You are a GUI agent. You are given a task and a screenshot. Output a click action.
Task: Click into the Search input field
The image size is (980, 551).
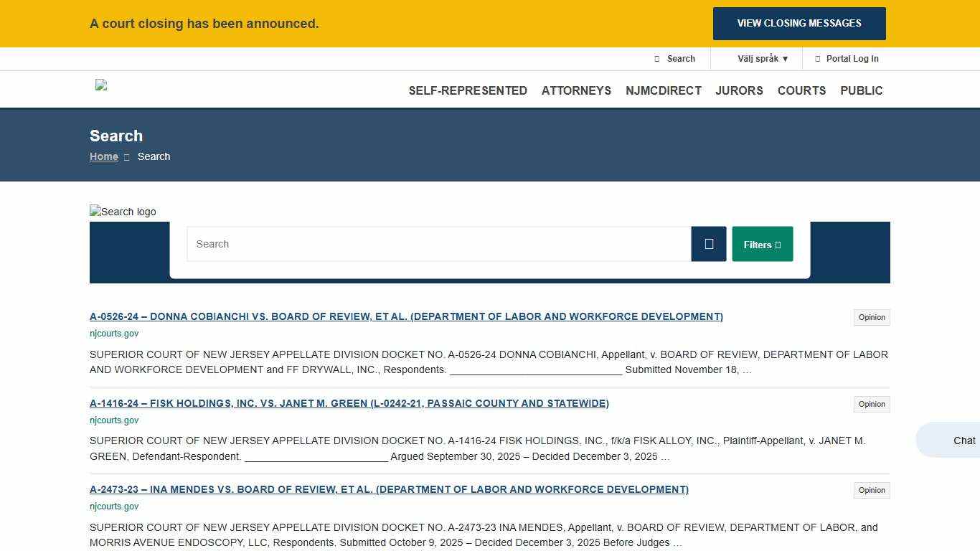point(438,244)
